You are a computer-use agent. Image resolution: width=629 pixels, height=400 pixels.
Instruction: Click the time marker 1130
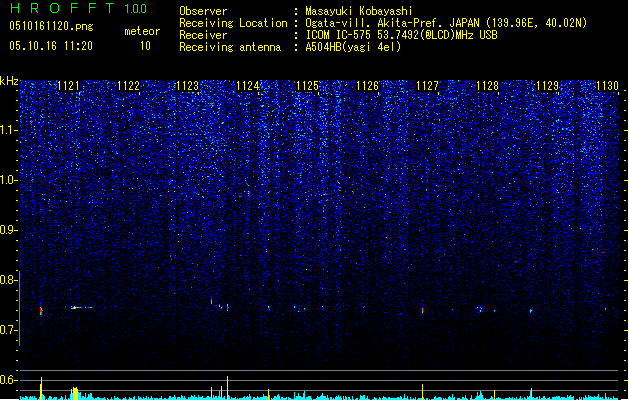click(608, 86)
